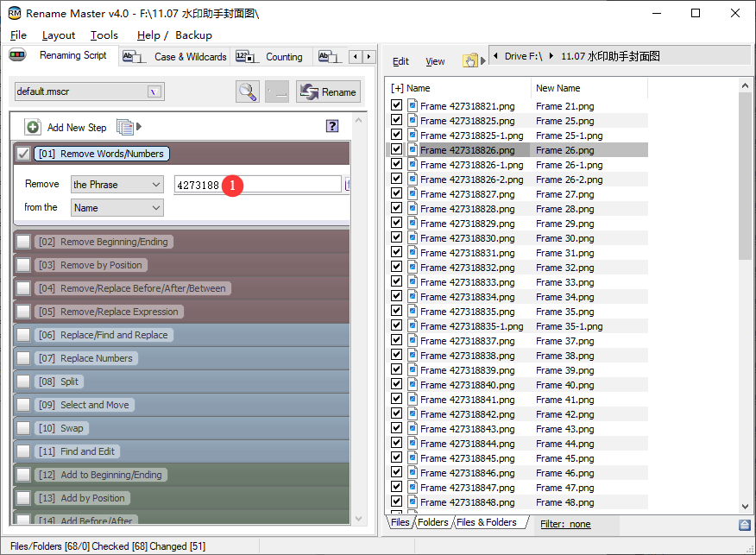Enable the Replace/Find and Replace step

pos(23,335)
